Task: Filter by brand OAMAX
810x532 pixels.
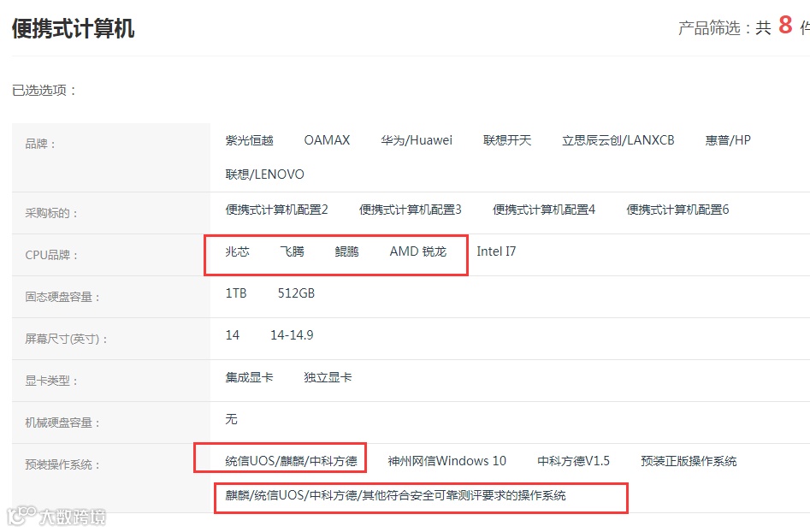Action: [327, 140]
